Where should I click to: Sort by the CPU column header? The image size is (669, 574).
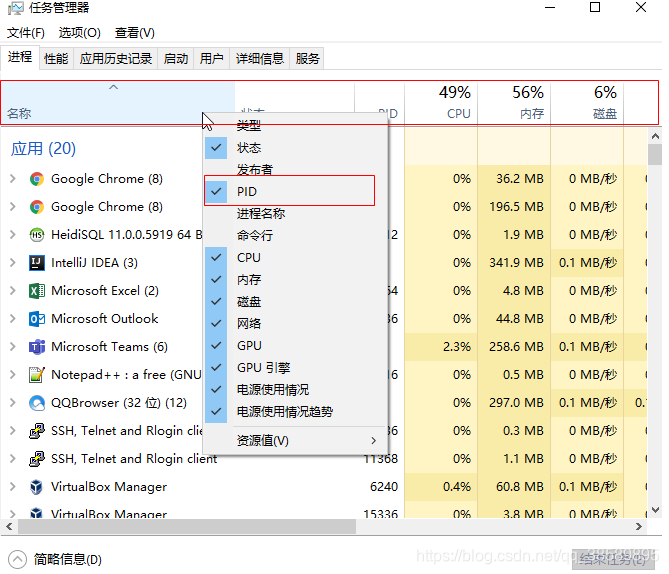click(x=441, y=103)
